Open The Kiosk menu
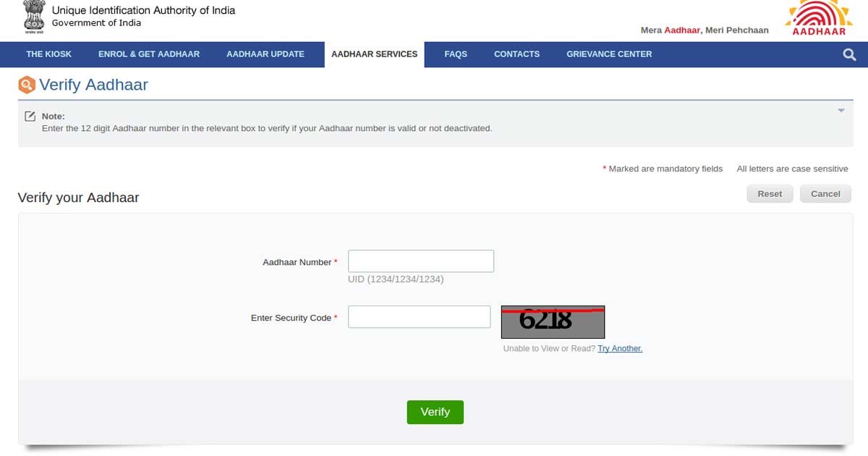 click(x=49, y=54)
